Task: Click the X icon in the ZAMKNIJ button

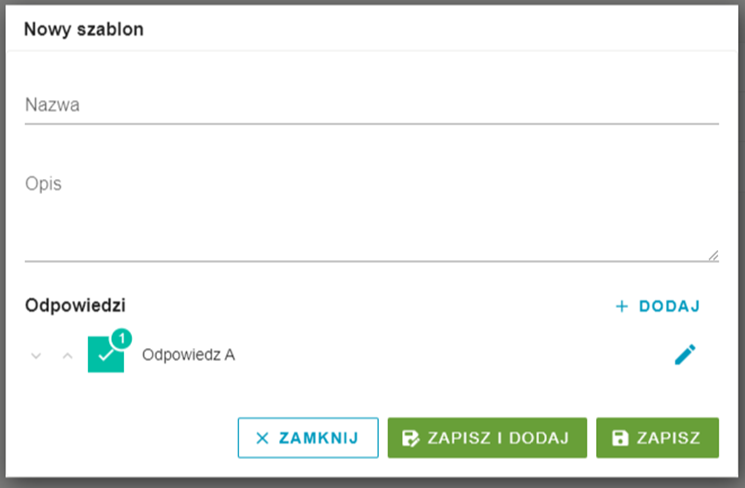Action: (x=262, y=438)
